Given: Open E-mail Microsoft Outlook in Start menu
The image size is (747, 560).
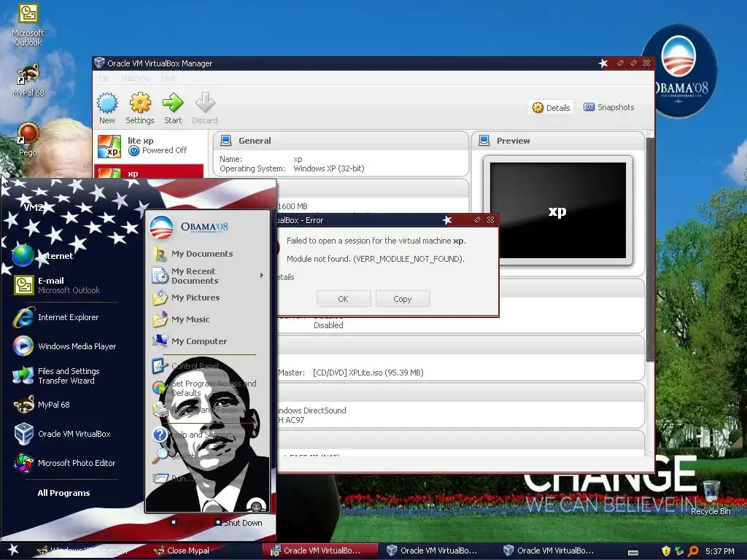Looking at the screenshot, I should (57, 285).
